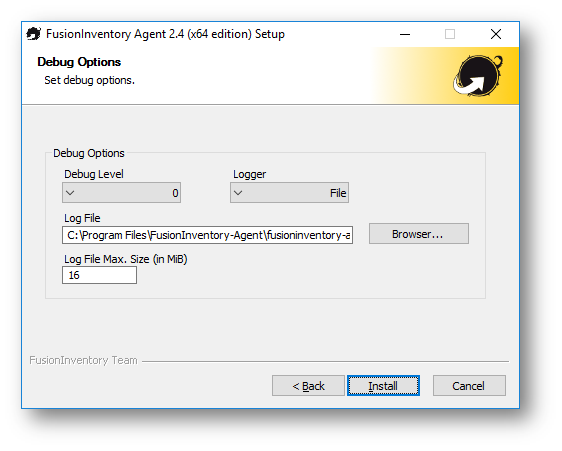The width and height of the screenshot is (562, 451).
Task: Open the Browser… file chooser button
Action: pyautogui.click(x=419, y=234)
